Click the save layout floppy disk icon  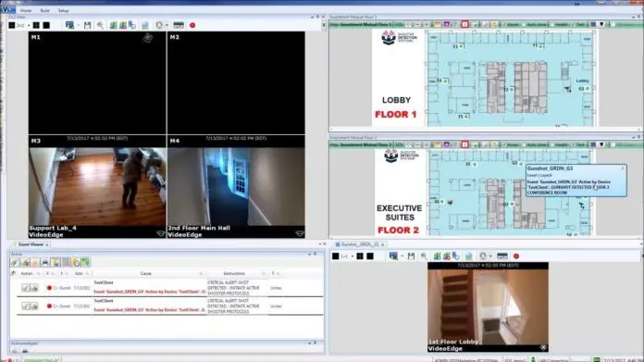click(88, 26)
